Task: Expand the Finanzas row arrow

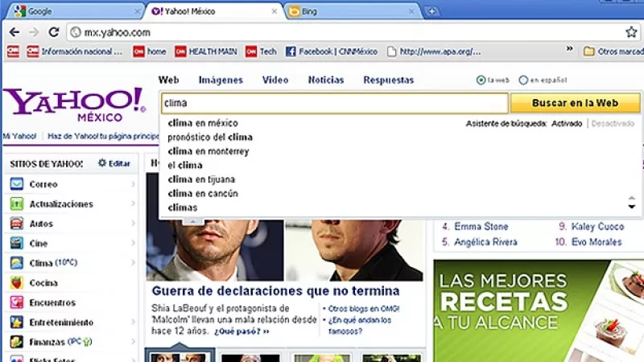Action: point(134,341)
